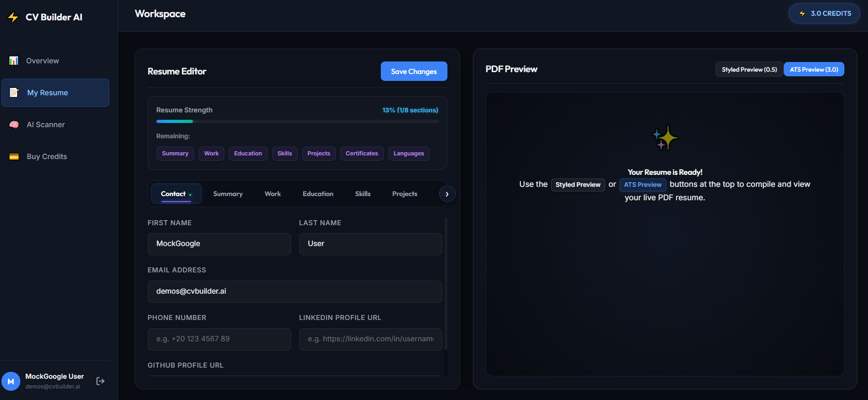Screen dimensions: 868x400
Task: Click the Your Resume is Ready! heading
Action: click(x=665, y=172)
